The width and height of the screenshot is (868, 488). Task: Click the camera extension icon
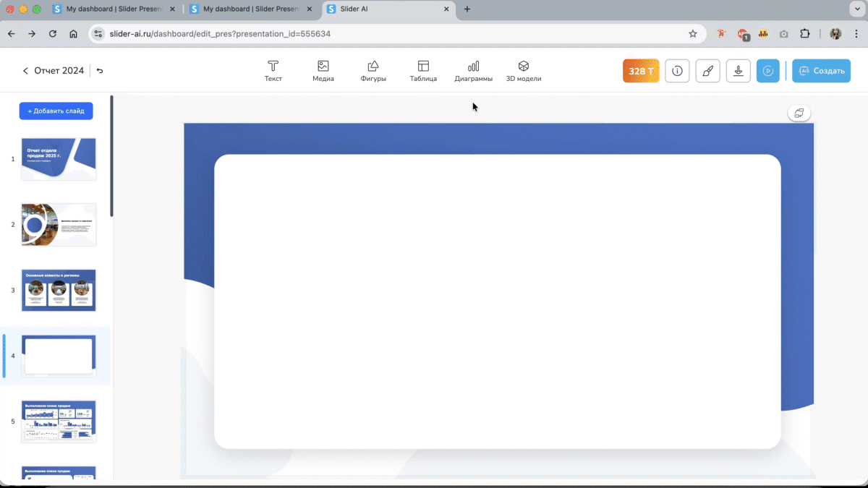[784, 34]
